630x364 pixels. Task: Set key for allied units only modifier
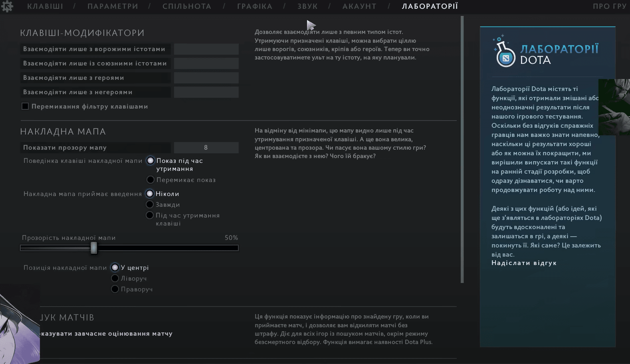click(x=206, y=63)
